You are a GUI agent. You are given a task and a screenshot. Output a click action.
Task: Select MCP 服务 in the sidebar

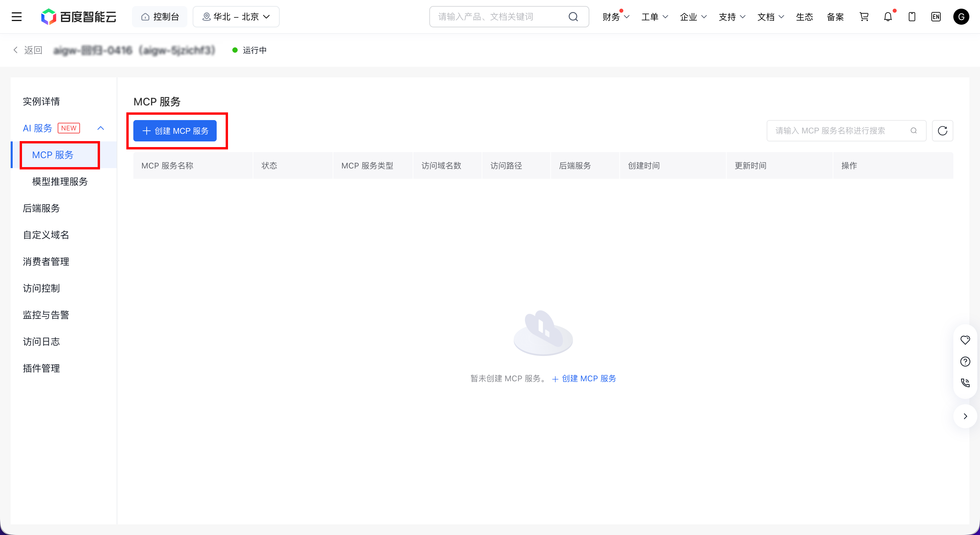[53, 155]
